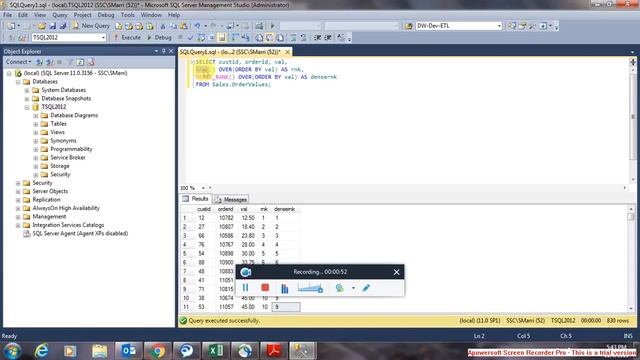Open the TSQL2012 available databases dropdown
This screenshot has width=640, height=360.
[103, 38]
